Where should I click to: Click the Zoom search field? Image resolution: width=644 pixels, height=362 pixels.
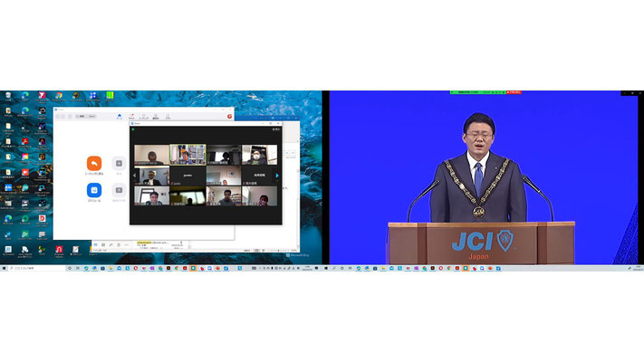[x=86, y=117]
